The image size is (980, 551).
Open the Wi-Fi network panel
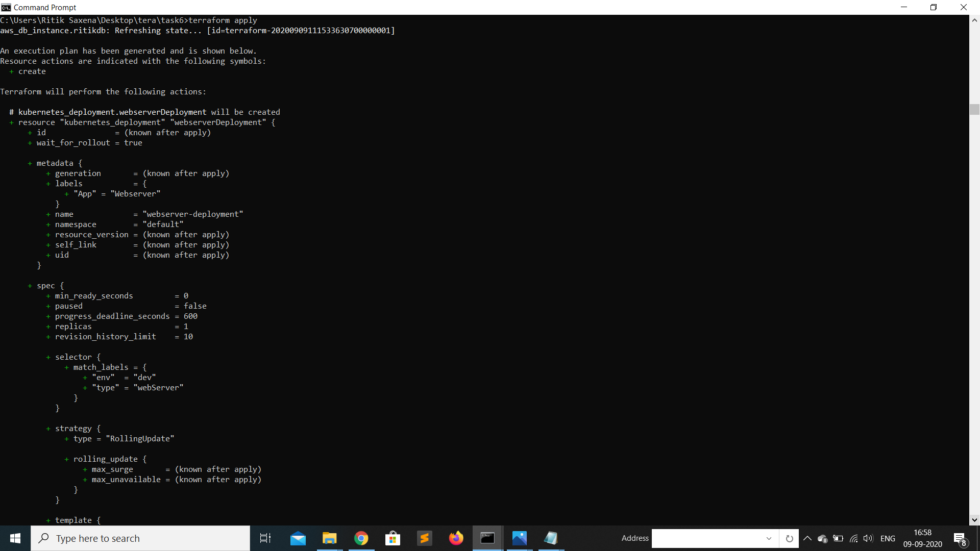[x=854, y=538]
